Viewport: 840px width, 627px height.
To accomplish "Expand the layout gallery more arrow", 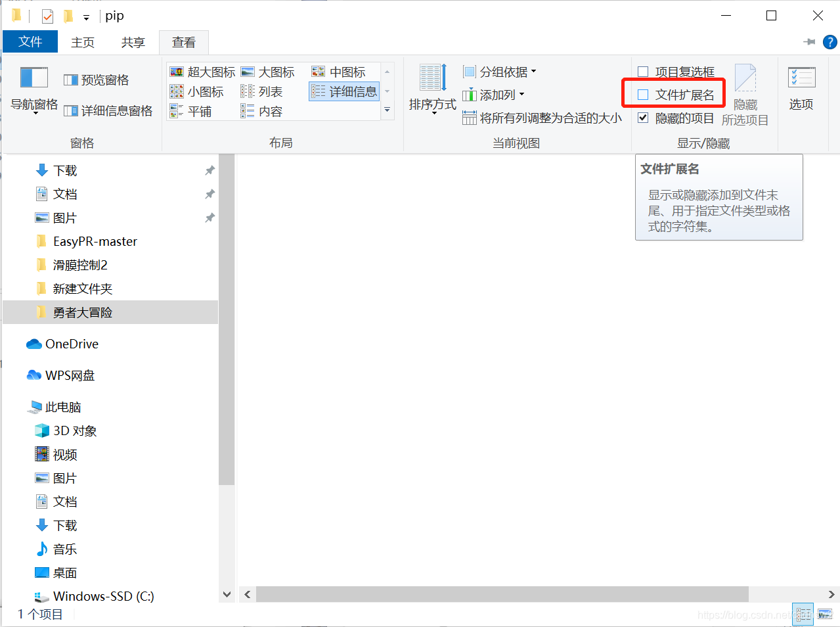I will 387,110.
